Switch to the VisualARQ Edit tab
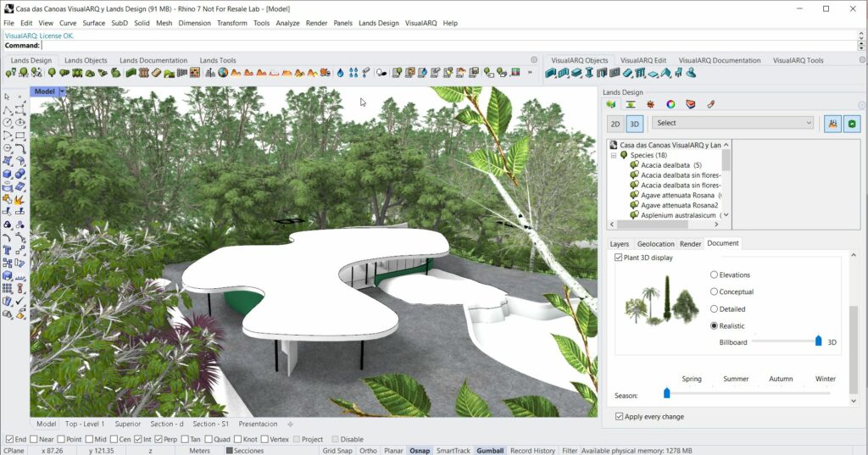The image size is (868, 455). pyautogui.click(x=643, y=60)
